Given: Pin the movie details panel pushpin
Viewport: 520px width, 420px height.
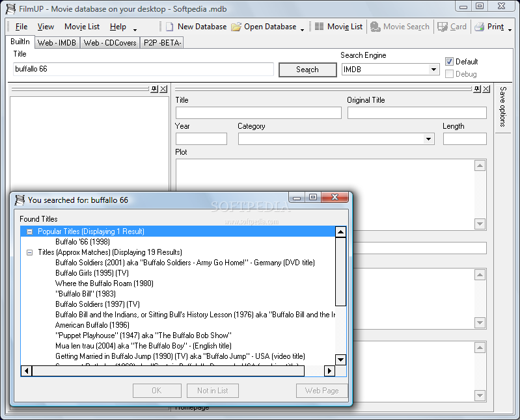Looking at the screenshot, I should pos(477,89).
